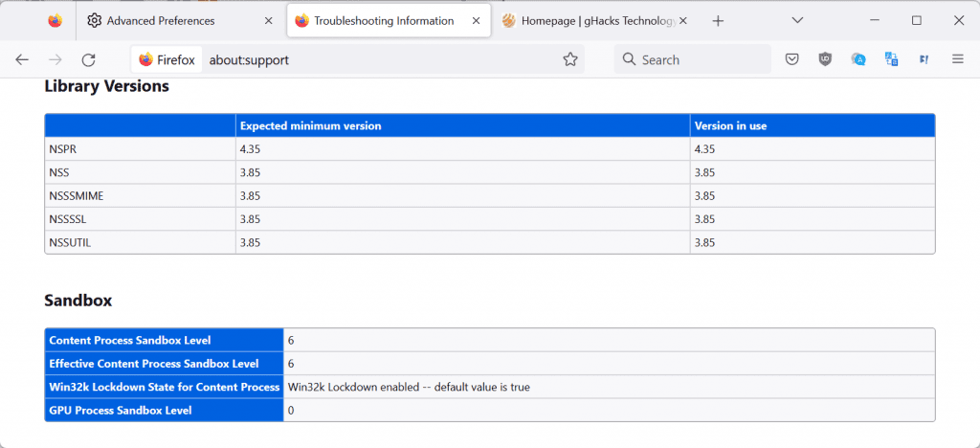Viewport: 980px width, 448px height.
Task: Bookmark this page with the star icon
Action: [x=570, y=59]
